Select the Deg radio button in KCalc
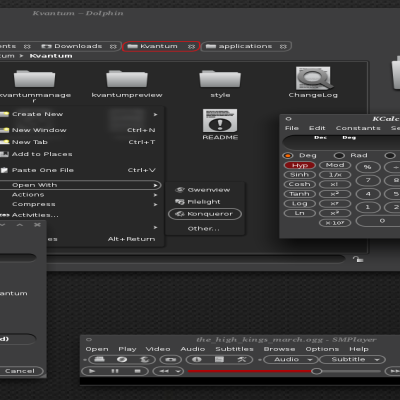The image size is (400, 400). click(288, 156)
